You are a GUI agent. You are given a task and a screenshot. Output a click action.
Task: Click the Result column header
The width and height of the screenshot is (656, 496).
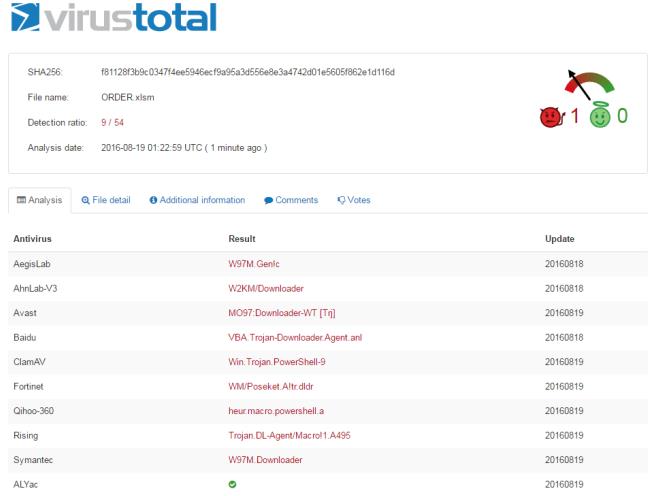(242, 239)
